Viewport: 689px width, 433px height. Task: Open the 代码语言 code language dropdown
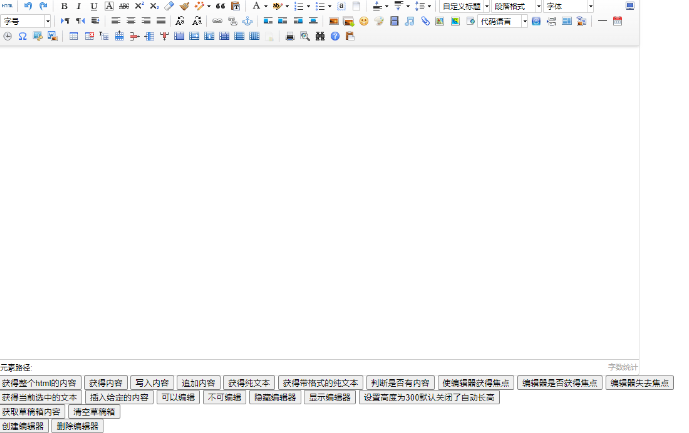pos(502,21)
